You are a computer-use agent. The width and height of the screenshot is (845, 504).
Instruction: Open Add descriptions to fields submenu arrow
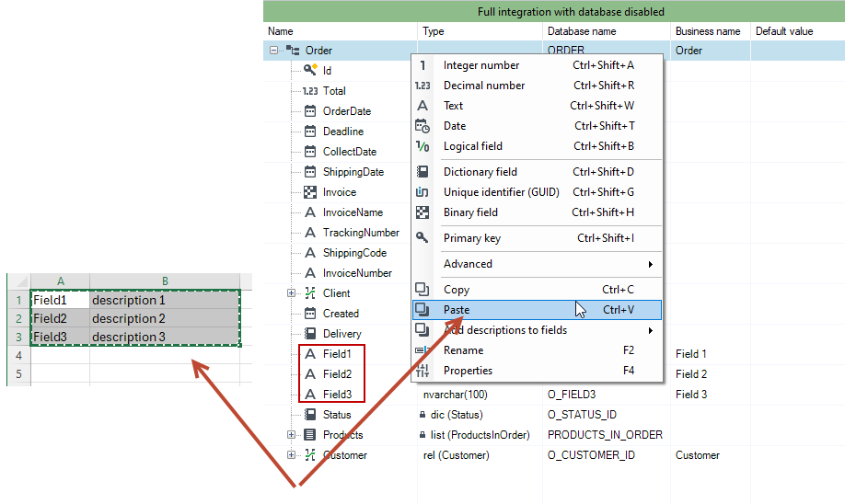pos(651,330)
